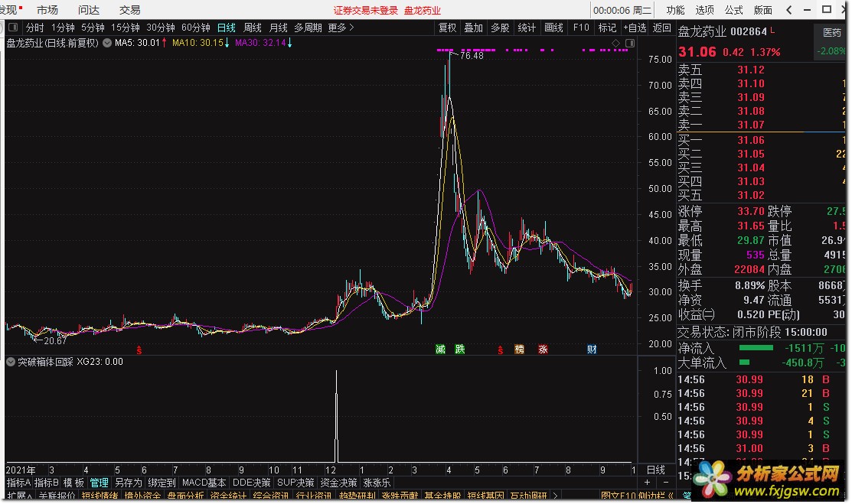The image size is (852, 504).
Task: Click the 绑定到 button
Action: tap(162, 483)
